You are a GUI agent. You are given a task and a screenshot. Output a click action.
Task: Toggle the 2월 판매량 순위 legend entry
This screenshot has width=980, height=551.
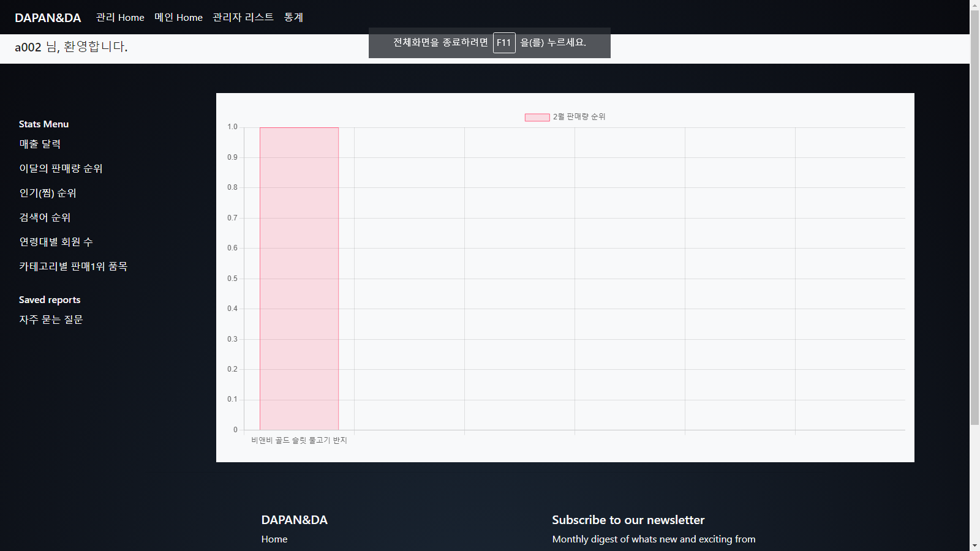click(578, 116)
